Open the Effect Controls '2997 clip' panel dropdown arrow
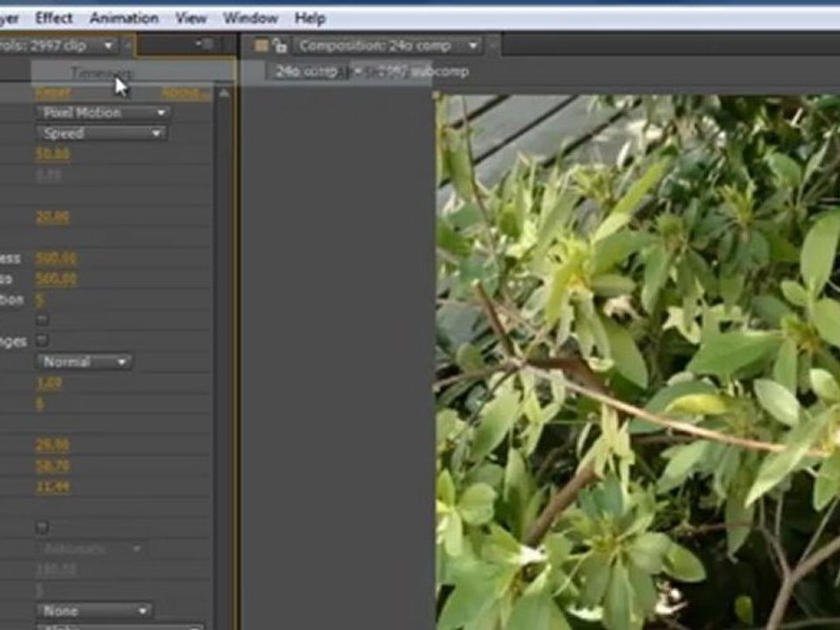This screenshot has width=840, height=630. [108, 45]
